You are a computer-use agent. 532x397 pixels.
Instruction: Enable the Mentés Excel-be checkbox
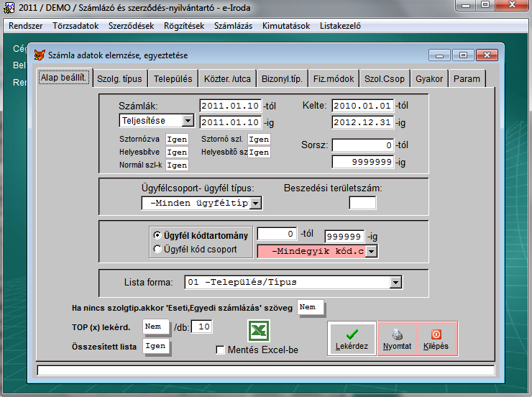221,350
